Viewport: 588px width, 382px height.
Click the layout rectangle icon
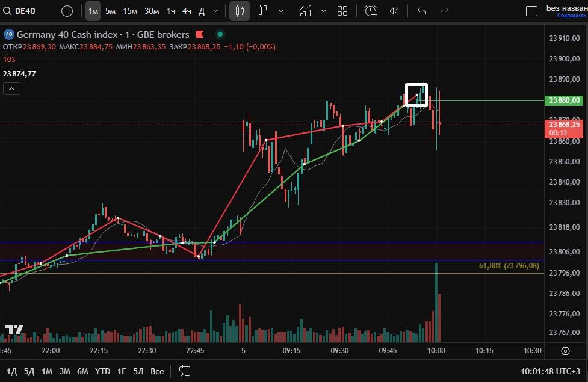[x=531, y=11]
